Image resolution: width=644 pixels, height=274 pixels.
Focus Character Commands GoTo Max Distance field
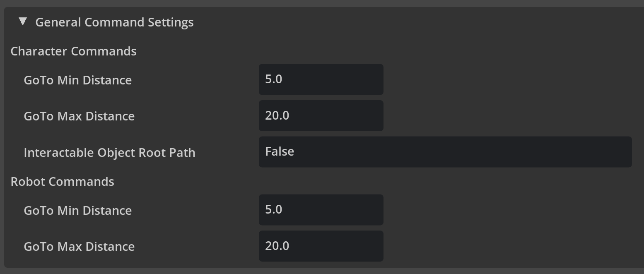pyautogui.click(x=321, y=116)
